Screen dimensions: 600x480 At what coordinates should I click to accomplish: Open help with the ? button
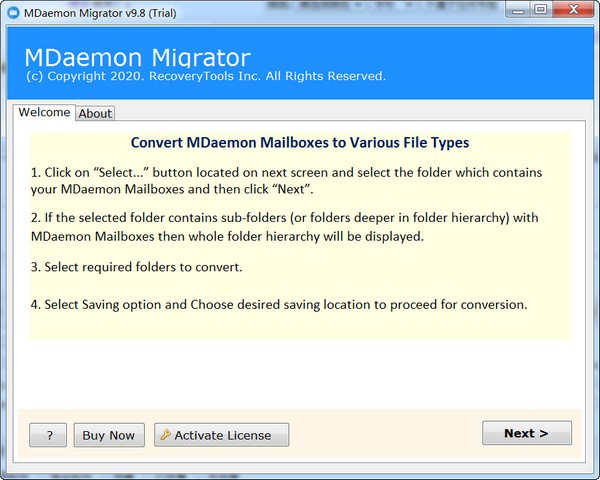[48, 435]
